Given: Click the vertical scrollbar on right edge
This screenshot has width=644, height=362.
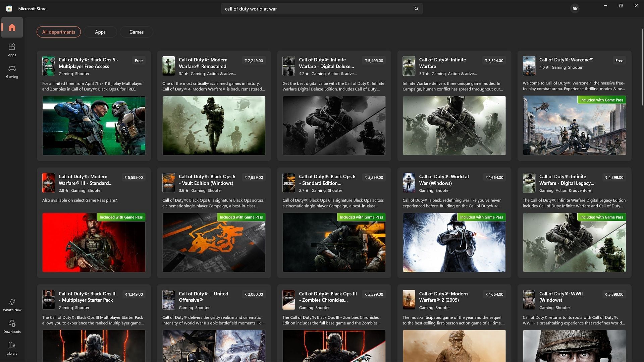Looking at the screenshot, I should (x=642, y=67).
